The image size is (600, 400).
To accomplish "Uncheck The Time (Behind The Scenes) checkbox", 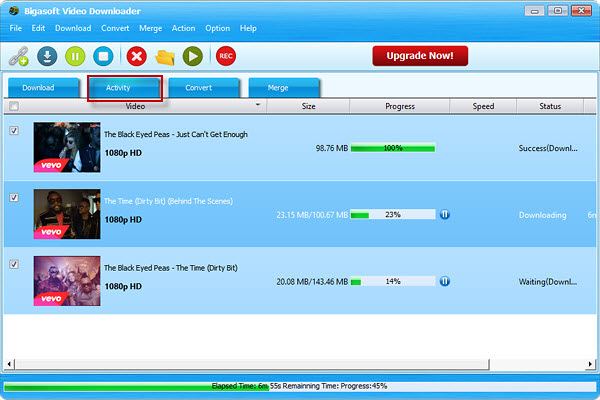I will 14,198.
